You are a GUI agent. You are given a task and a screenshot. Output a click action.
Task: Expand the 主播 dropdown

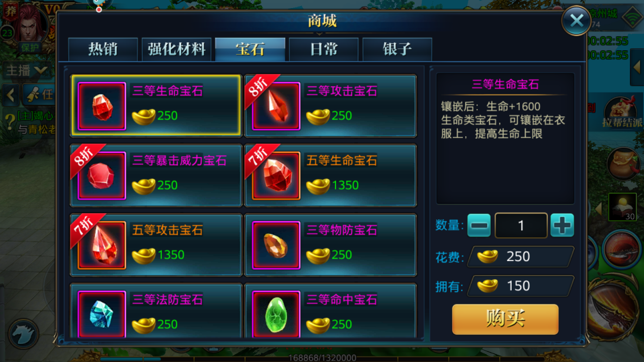tap(26, 70)
